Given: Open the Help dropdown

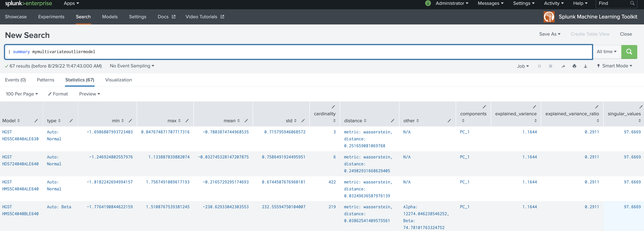Looking at the screenshot, I should click(580, 3).
